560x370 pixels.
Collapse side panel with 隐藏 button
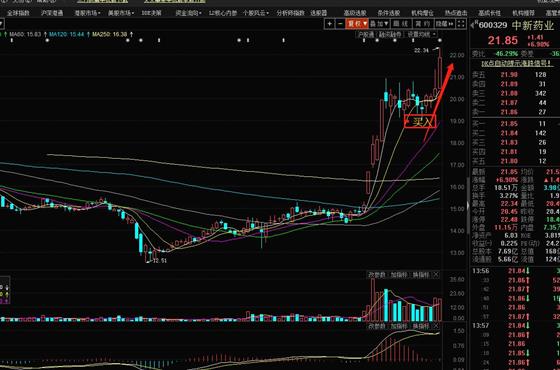point(444,24)
